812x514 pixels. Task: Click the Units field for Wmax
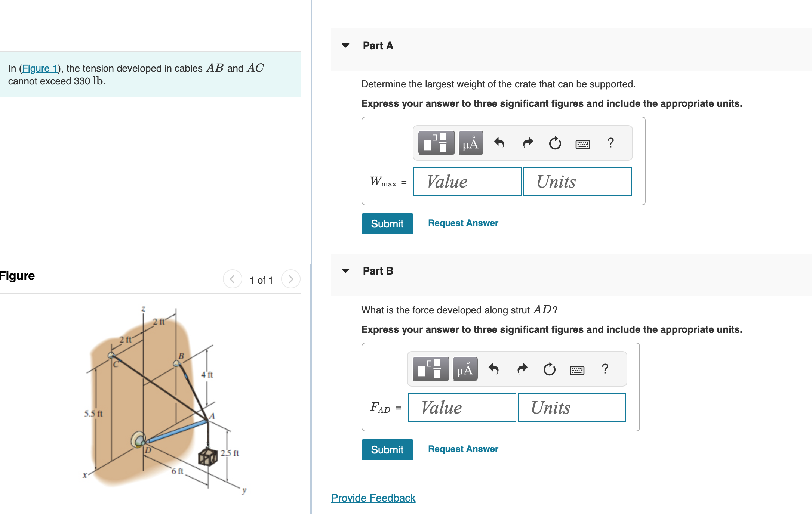click(577, 182)
